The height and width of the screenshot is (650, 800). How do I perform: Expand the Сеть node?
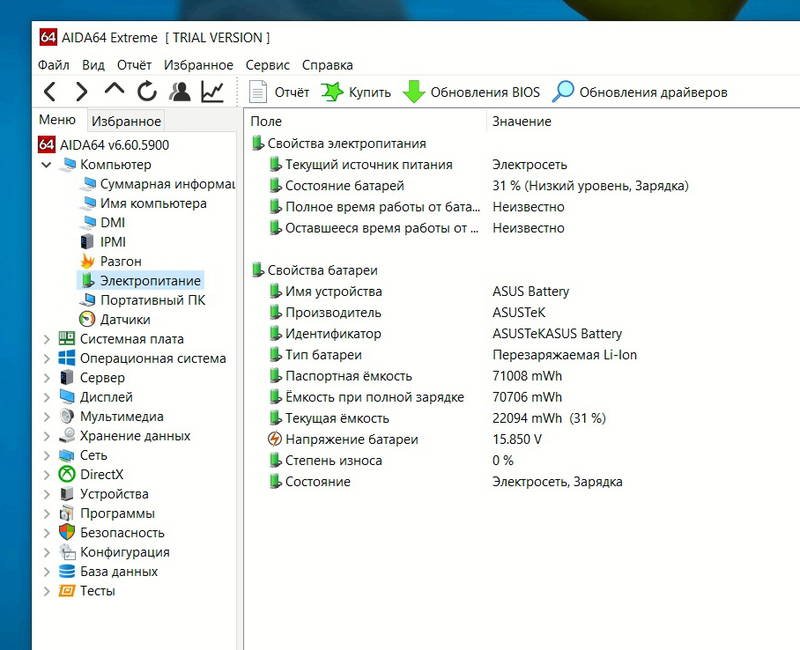point(46,456)
